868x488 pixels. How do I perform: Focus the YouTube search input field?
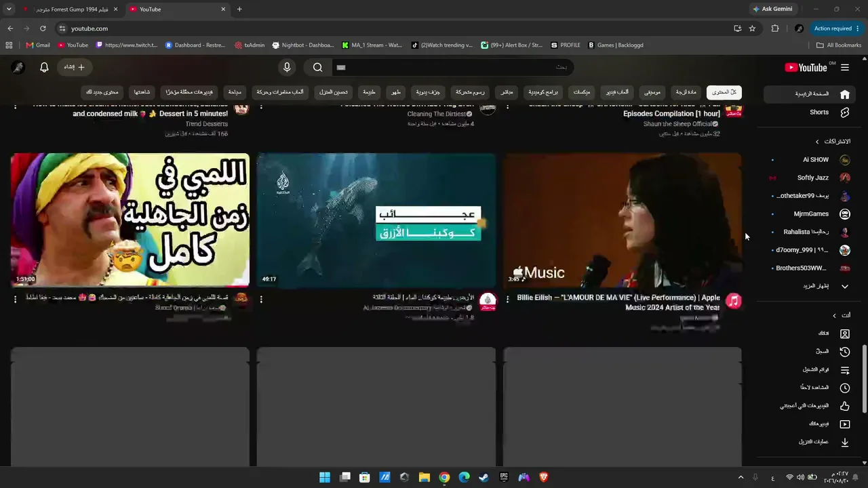pyautogui.click(x=452, y=67)
